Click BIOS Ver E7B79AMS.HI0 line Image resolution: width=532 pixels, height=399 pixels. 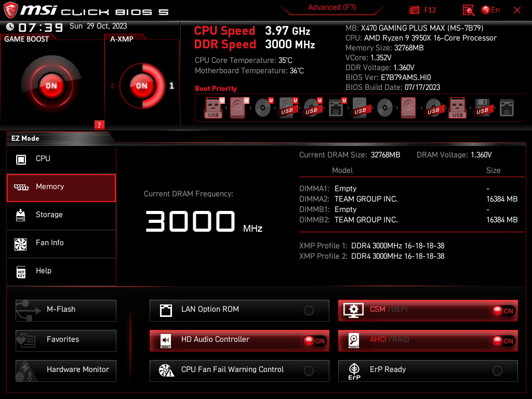[x=388, y=77]
